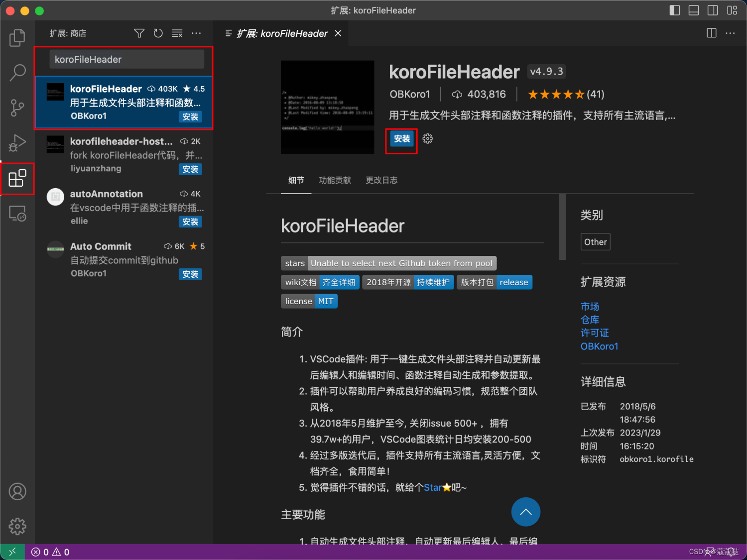Click the Other category tag

click(x=595, y=242)
